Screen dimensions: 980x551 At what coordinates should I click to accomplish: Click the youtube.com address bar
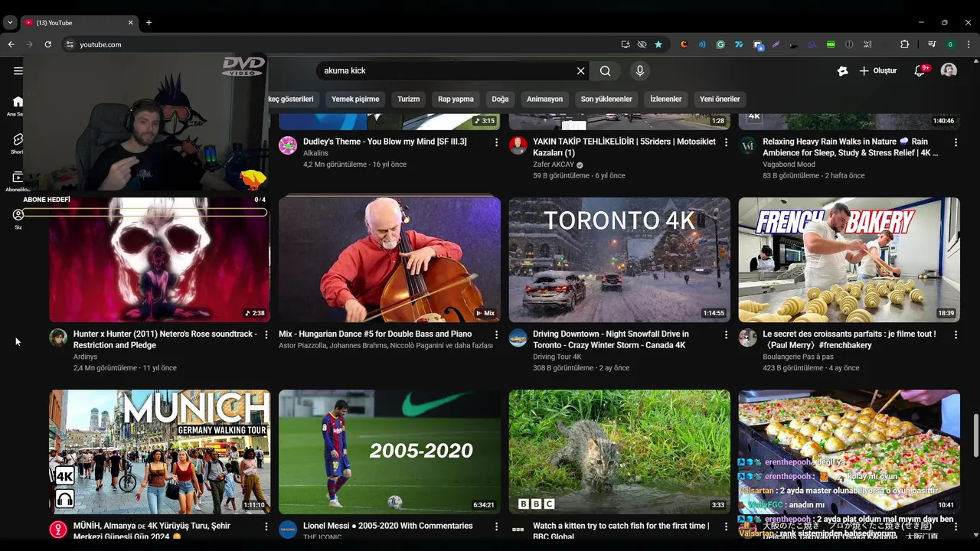point(337,44)
